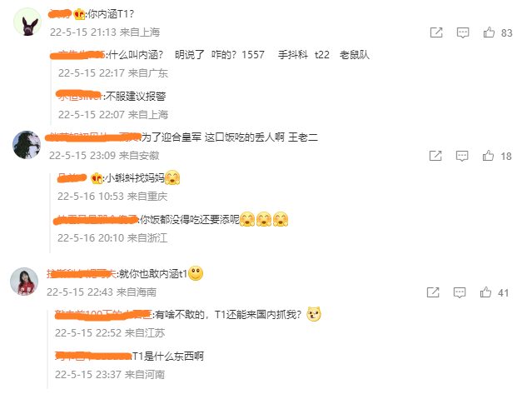Click the crown badge beside 小蝌蚪找妈妈 reply
532x394 pixels.
point(97,178)
